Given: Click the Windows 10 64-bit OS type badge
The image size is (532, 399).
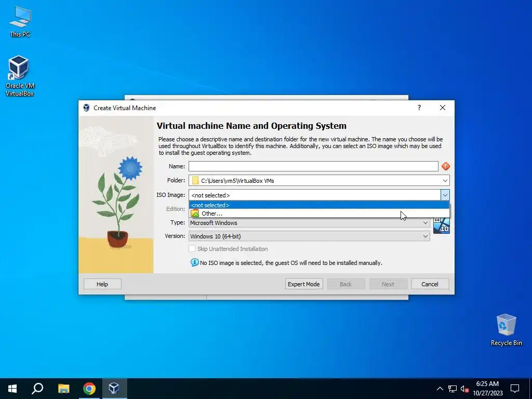Looking at the screenshot, I should point(442,225).
